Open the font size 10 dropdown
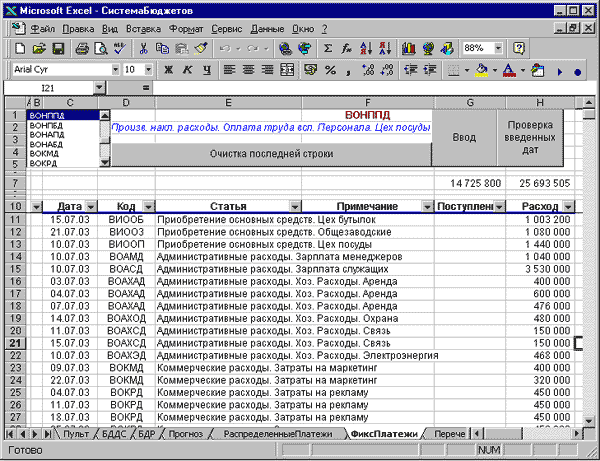Screen dimensions: 600x461 click(x=148, y=70)
